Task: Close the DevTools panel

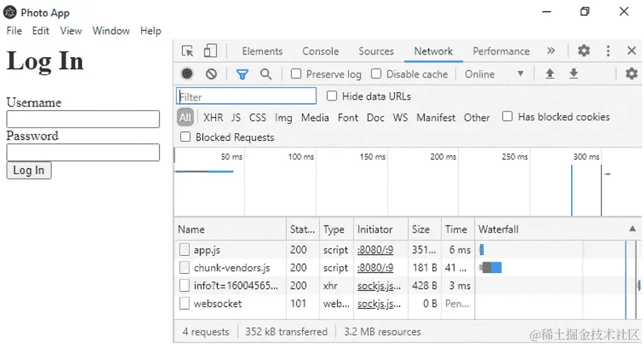Action: coord(632,51)
